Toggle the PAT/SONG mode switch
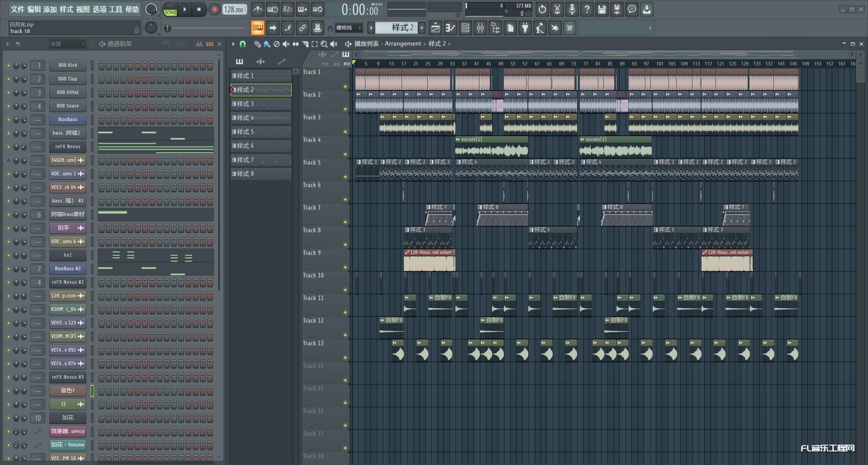 171,9
